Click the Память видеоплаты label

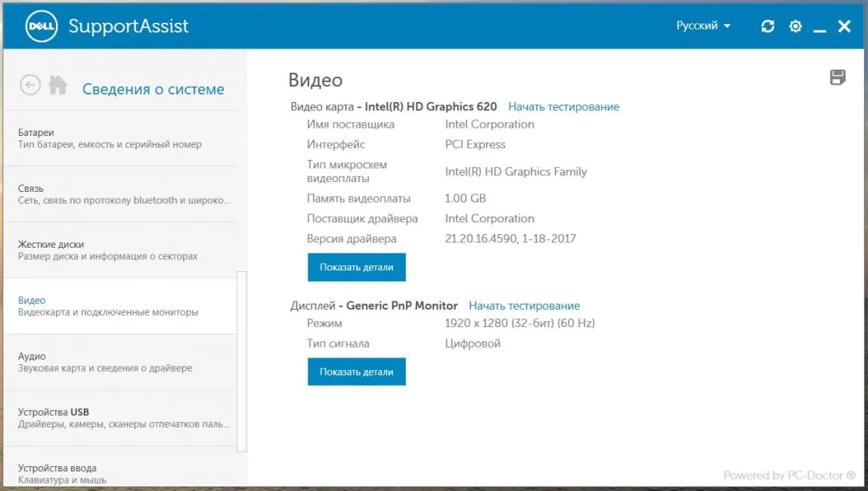358,199
